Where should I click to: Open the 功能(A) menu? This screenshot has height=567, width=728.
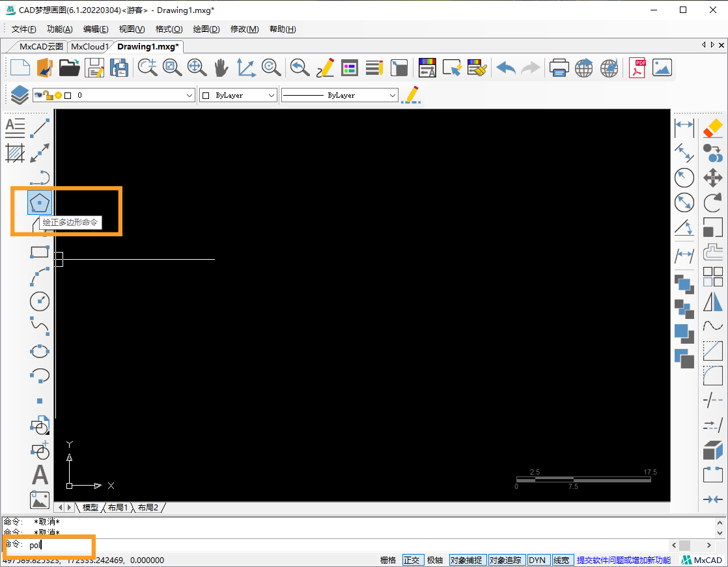59,29
